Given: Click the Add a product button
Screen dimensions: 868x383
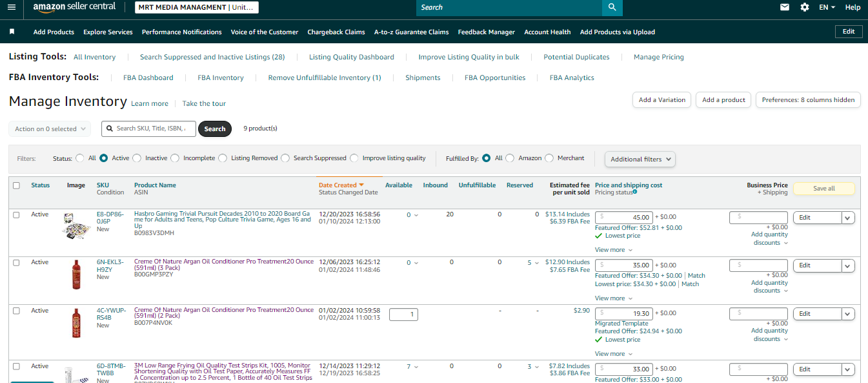Looking at the screenshot, I should point(723,100).
